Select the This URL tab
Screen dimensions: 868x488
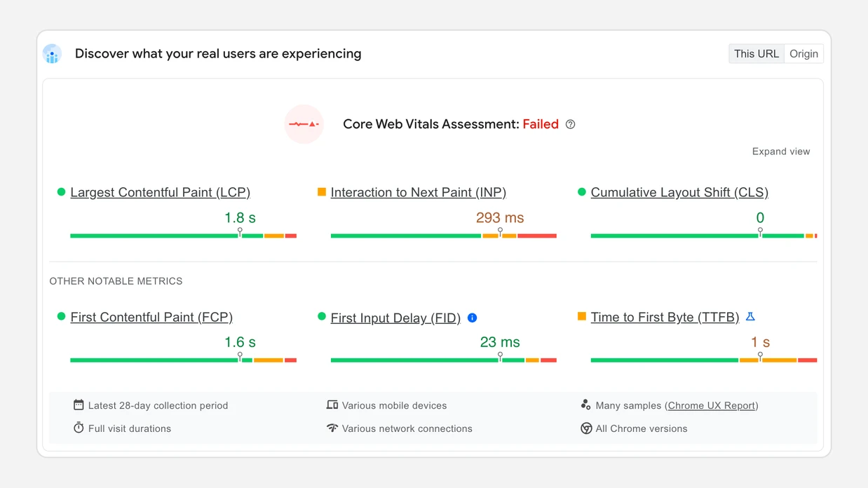pos(756,53)
